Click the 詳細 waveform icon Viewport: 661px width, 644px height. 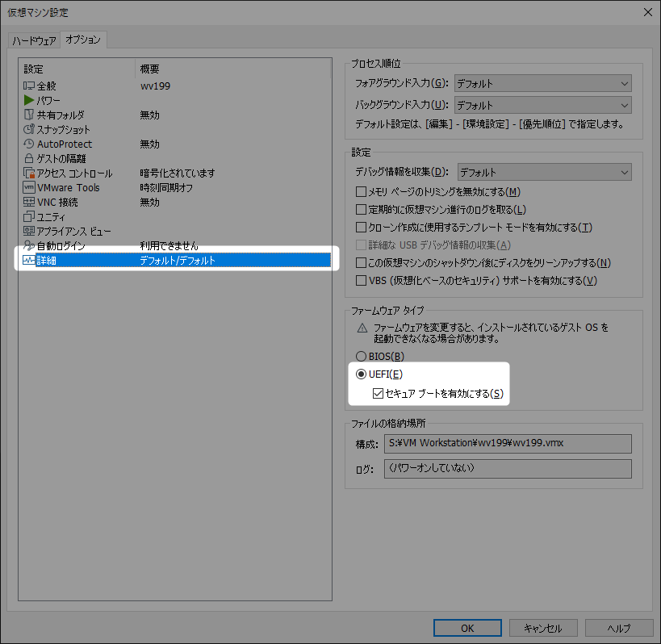coord(29,260)
